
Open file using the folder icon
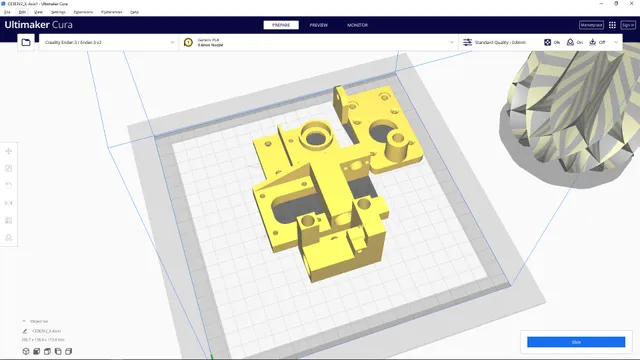[26, 42]
